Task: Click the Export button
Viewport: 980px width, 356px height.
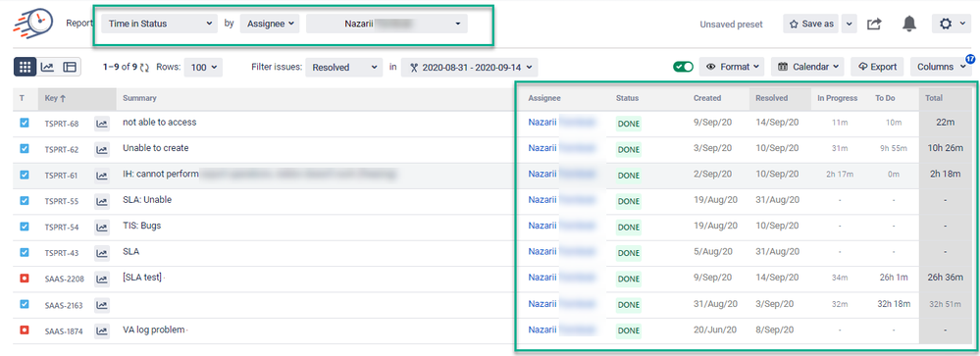Action: (x=878, y=67)
